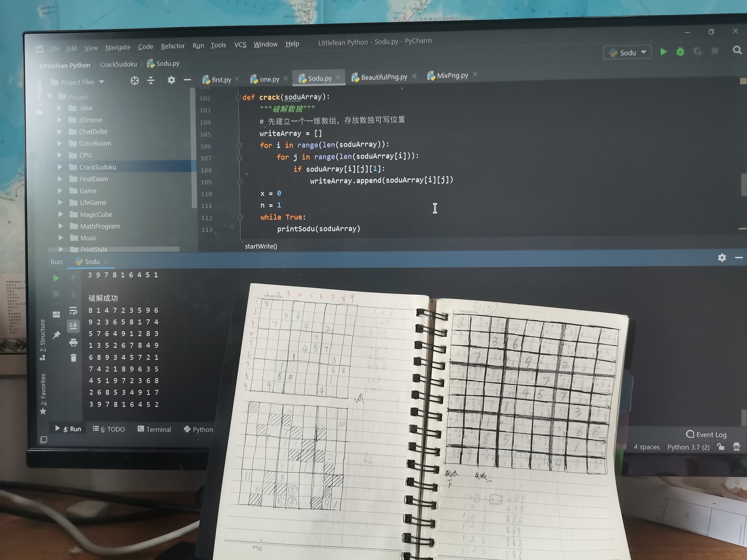Expand the FinalExam folder arrow
The image size is (747, 560).
60,179
